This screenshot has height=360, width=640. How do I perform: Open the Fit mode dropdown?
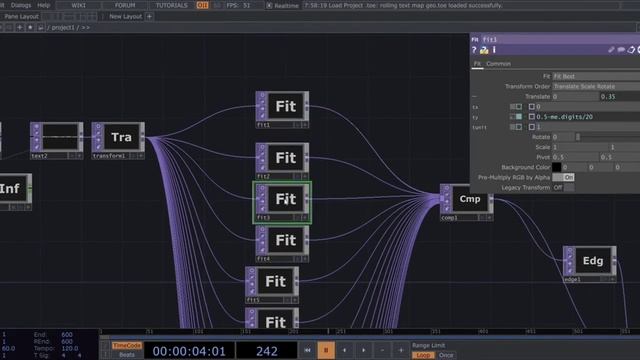pos(596,76)
